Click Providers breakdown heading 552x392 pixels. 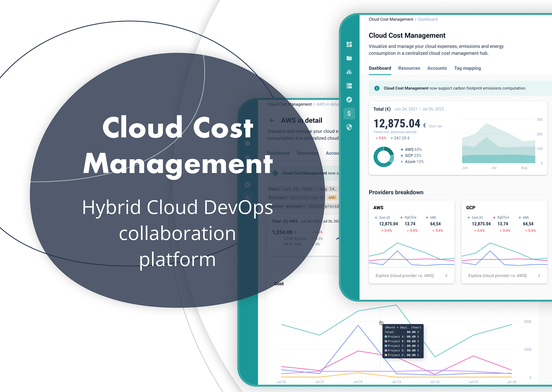click(396, 192)
